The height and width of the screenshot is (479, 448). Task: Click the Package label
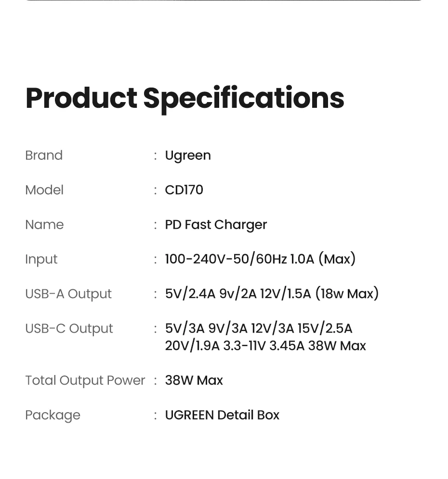(53, 415)
